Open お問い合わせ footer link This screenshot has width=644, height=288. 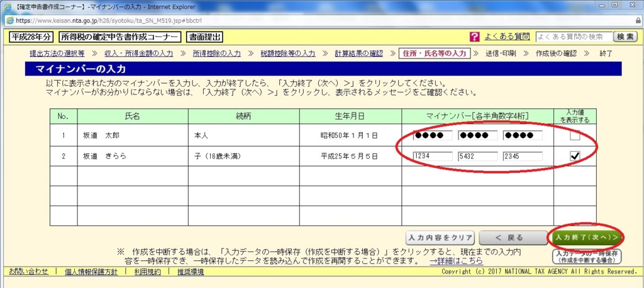click(28, 272)
